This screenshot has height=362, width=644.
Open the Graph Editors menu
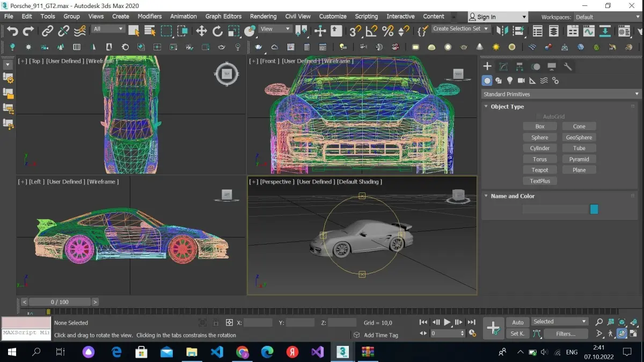[222, 16]
